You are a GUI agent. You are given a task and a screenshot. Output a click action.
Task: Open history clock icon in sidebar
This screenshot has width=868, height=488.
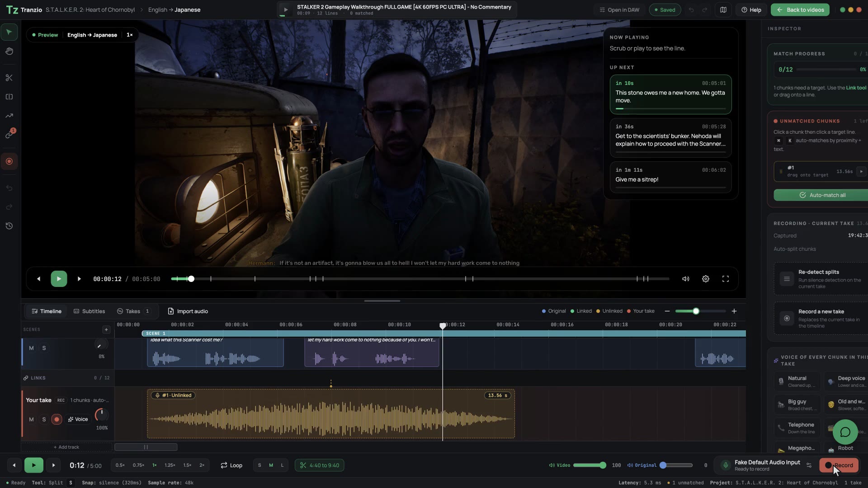coord(9,226)
